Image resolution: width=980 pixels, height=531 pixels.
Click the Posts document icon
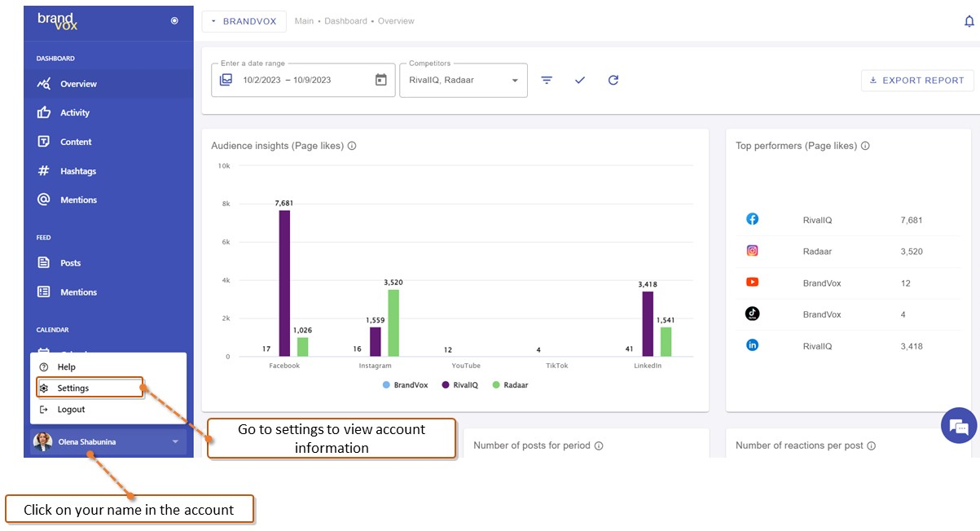[44, 263]
